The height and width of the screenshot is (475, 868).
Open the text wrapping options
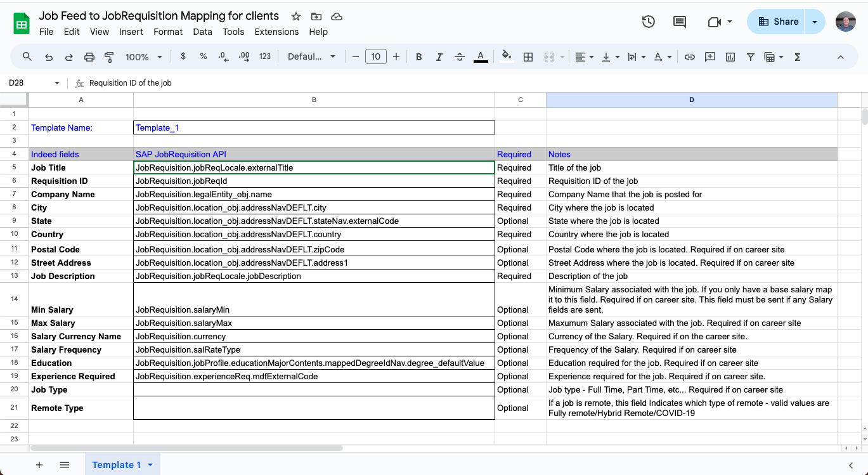coord(636,56)
